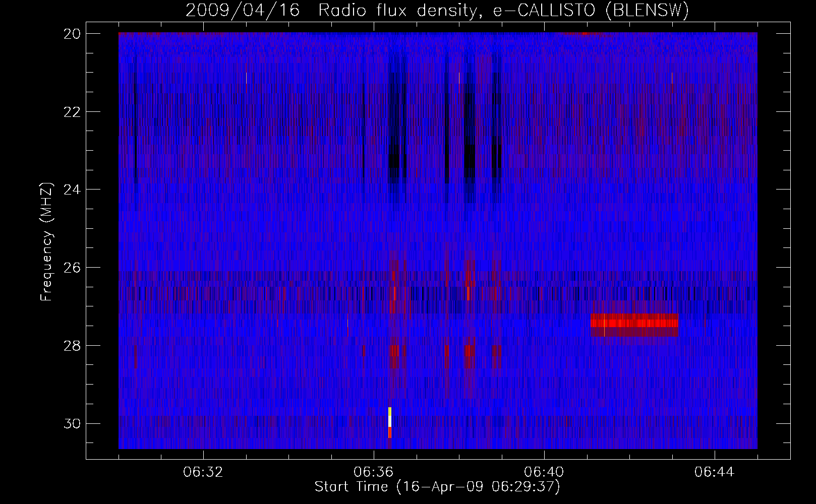This screenshot has height=504, width=816.
Task: Select the 06:32 time tick label
Action: tap(203, 472)
